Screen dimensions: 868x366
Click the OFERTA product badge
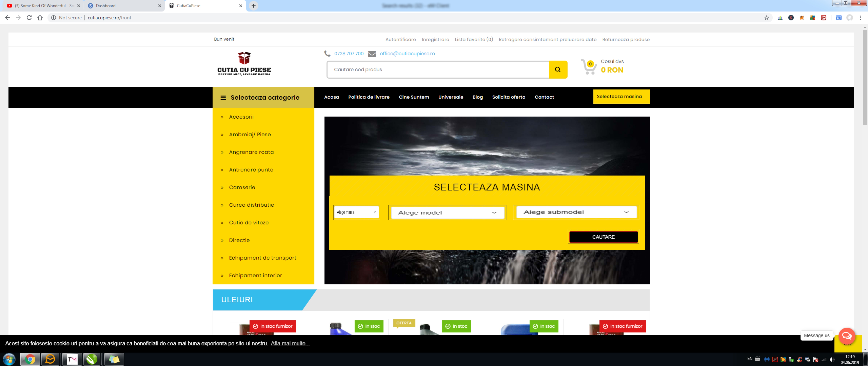(x=404, y=323)
